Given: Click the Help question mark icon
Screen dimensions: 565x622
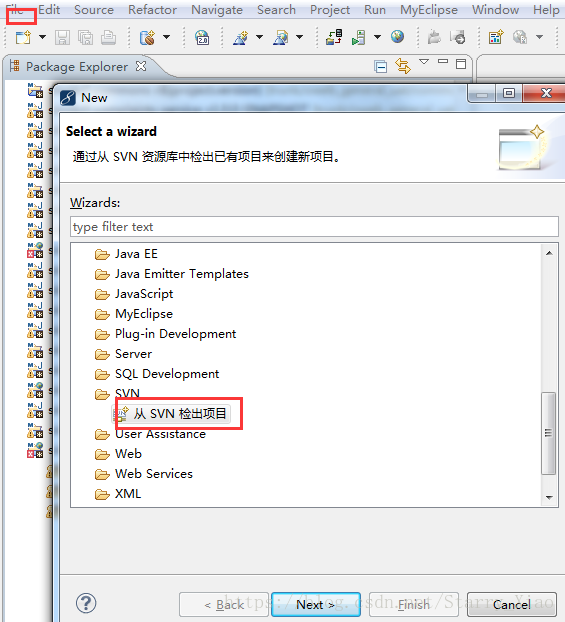Looking at the screenshot, I should 86,603.
